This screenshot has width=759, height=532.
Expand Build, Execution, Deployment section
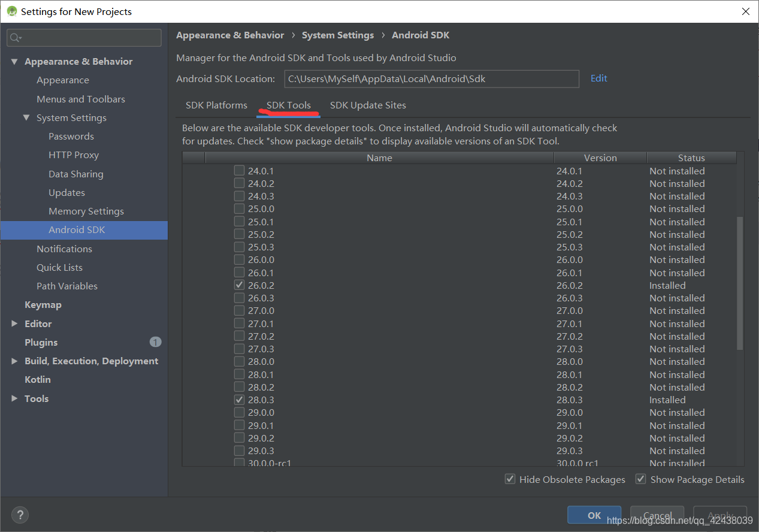tap(14, 361)
